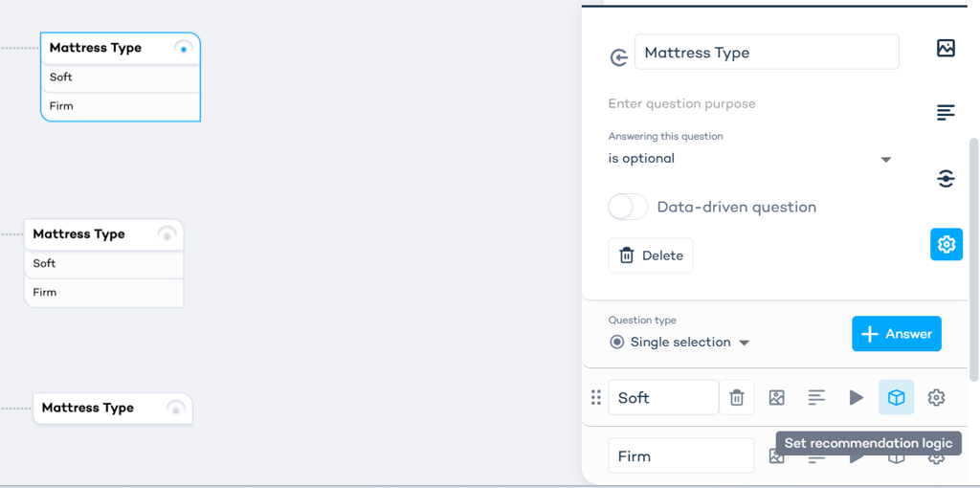Click the back arrow icon beside Mattress Type

[619, 58]
